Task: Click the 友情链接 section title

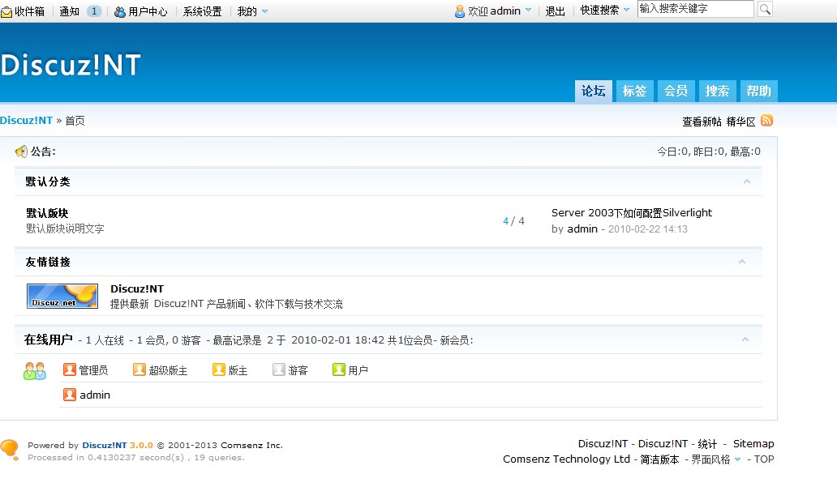Action: pyautogui.click(x=48, y=262)
